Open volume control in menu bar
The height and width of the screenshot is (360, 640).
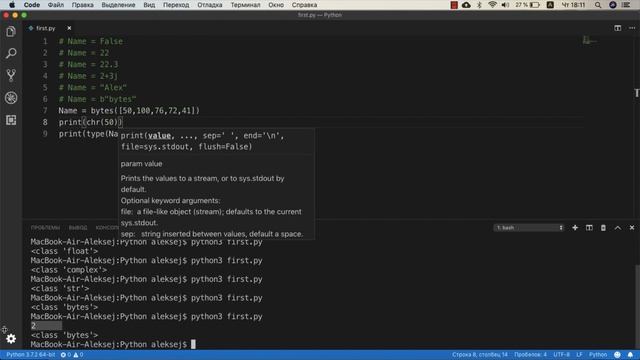[x=505, y=5]
